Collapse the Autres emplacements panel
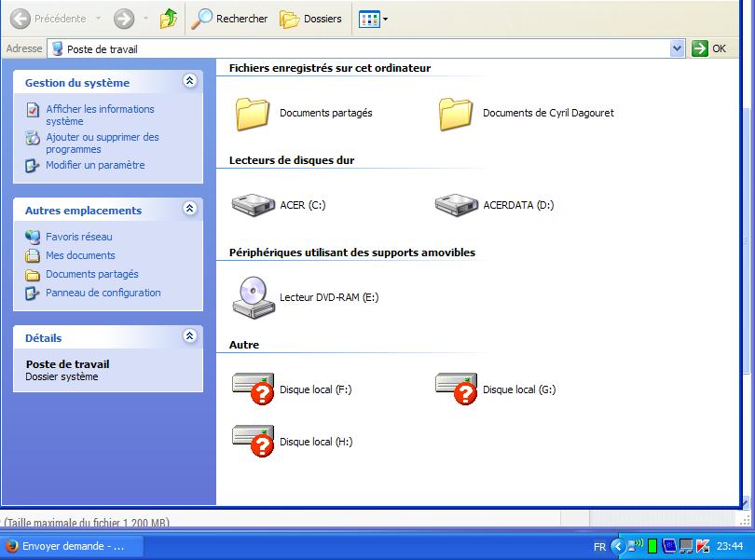This screenshot has height=560, width=755. point(190,208)
